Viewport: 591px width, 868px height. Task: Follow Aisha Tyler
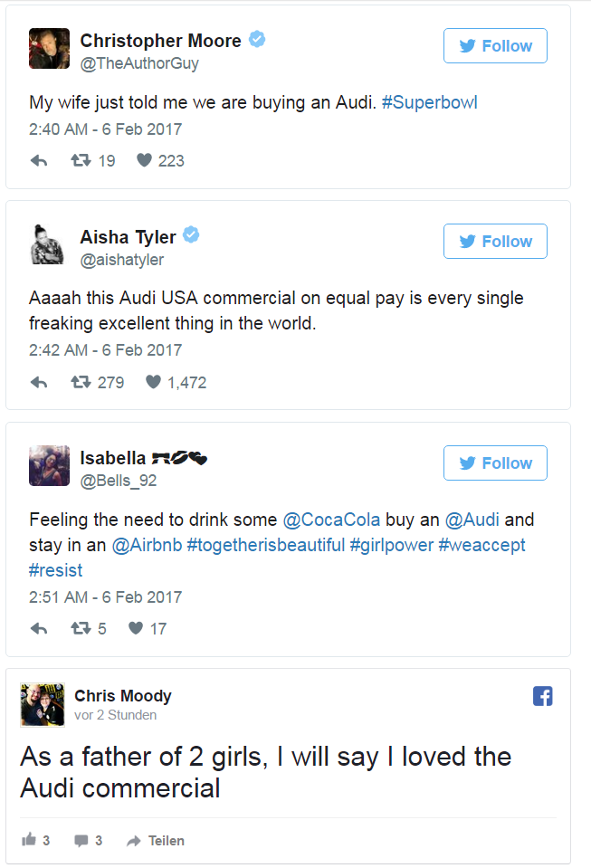[x=495, y=242]
